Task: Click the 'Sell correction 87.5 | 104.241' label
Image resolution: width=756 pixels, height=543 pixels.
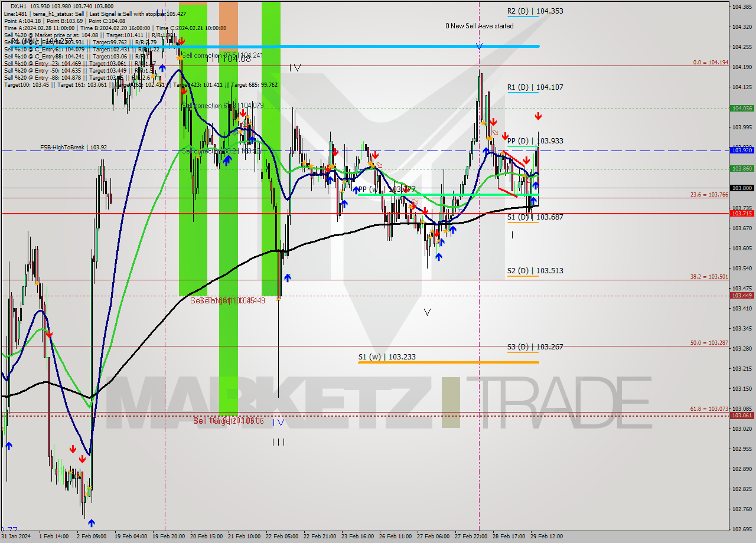Action: (223, 55)
